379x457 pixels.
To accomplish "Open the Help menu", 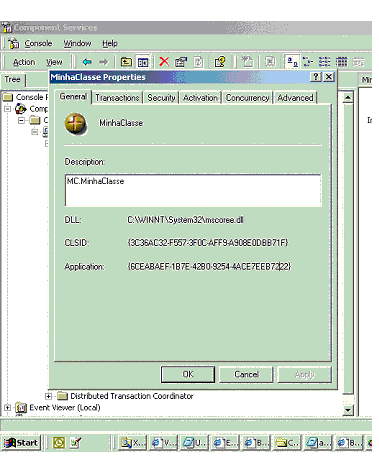I will pos(110,43).
